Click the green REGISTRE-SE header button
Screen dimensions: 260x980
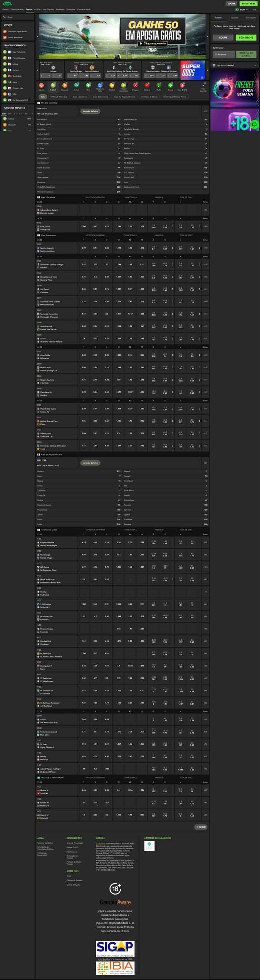248,3
